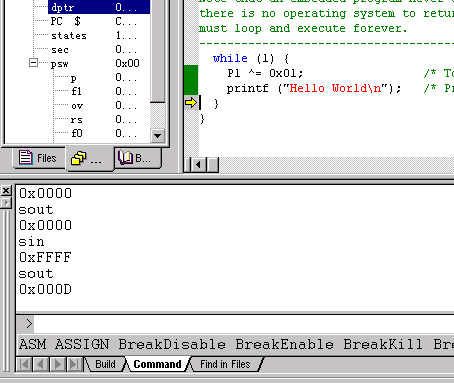The image size is (454, 383).
Task: Click the scroll-down arrow in register list
Action: 157,136
